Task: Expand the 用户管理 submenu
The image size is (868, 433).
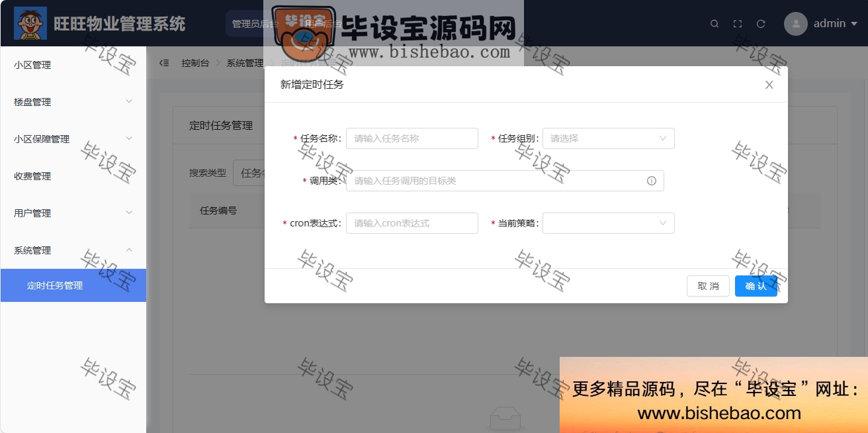Action: click(x=73, y=213)
